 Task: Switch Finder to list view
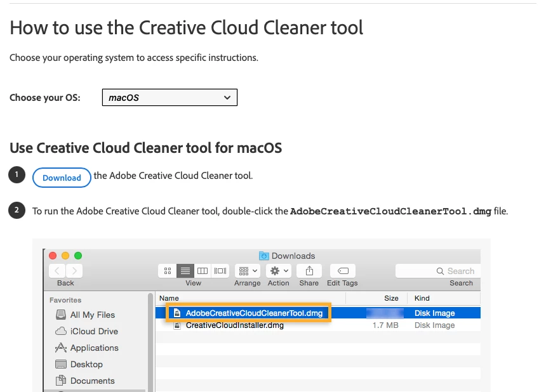[185, 271]
